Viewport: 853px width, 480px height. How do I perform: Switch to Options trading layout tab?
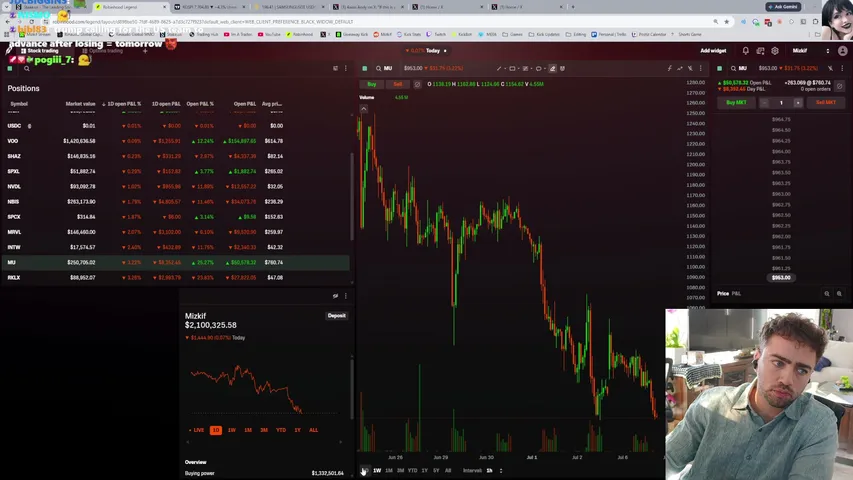102,51
